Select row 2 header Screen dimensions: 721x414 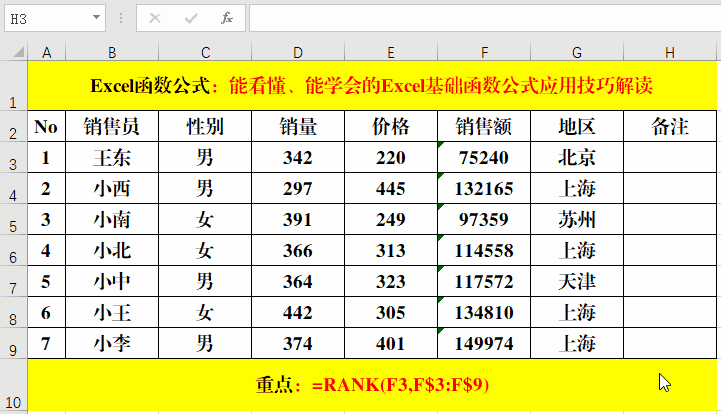tap(13, 126)
